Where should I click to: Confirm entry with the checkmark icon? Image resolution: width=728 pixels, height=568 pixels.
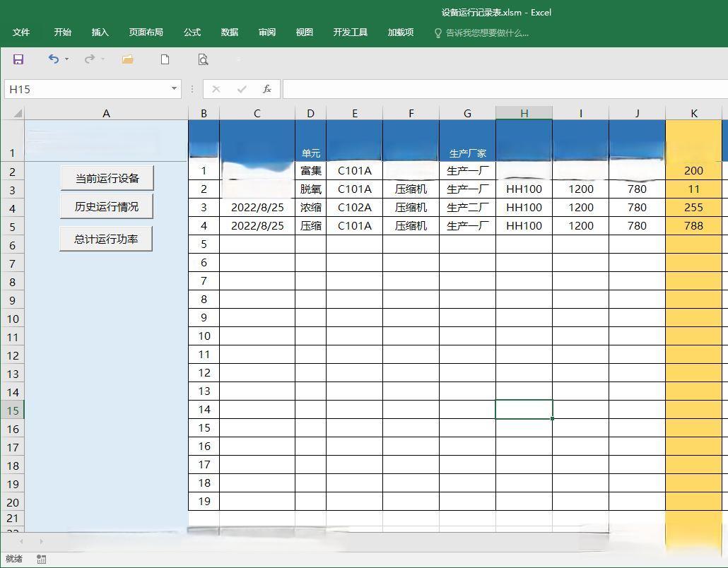click(x=242, y=89)
